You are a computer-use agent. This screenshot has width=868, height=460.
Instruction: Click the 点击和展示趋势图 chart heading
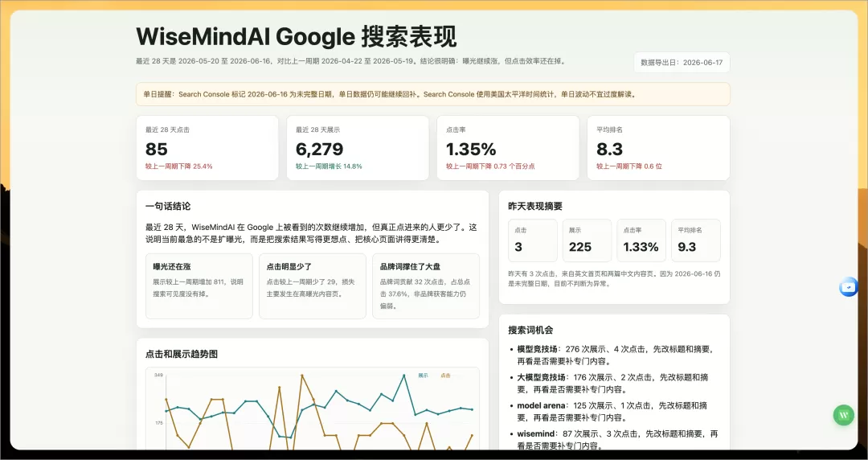pyautogui.click(x=182, y=354)
